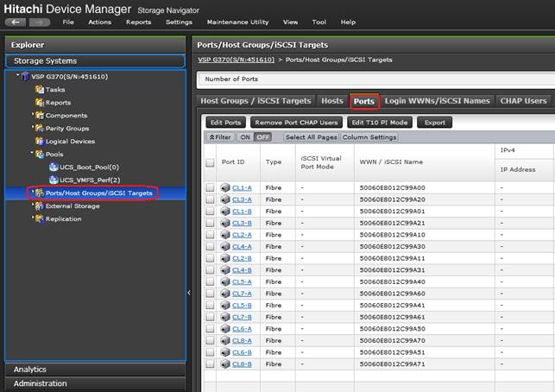Click the port icon beside CL8-A

click(x=225, y=340)
